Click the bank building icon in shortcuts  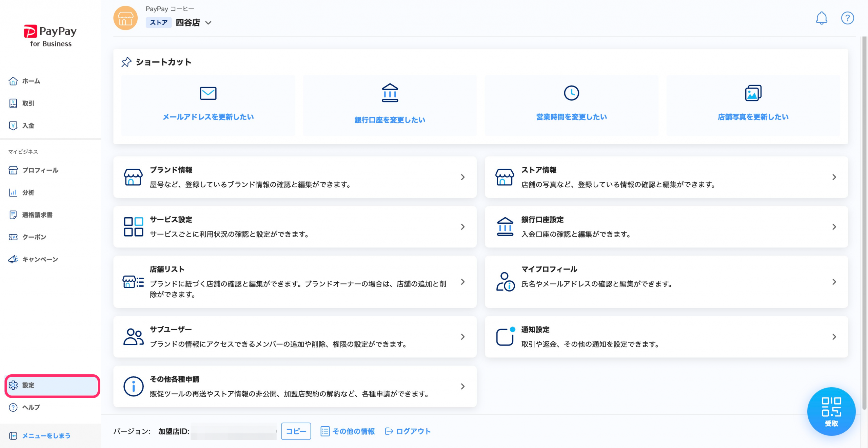[390, 93]
